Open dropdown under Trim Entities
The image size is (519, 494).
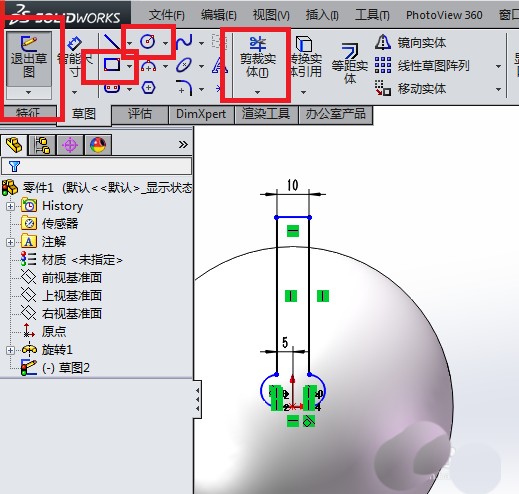pyautogui.click(x=257, y=92)
